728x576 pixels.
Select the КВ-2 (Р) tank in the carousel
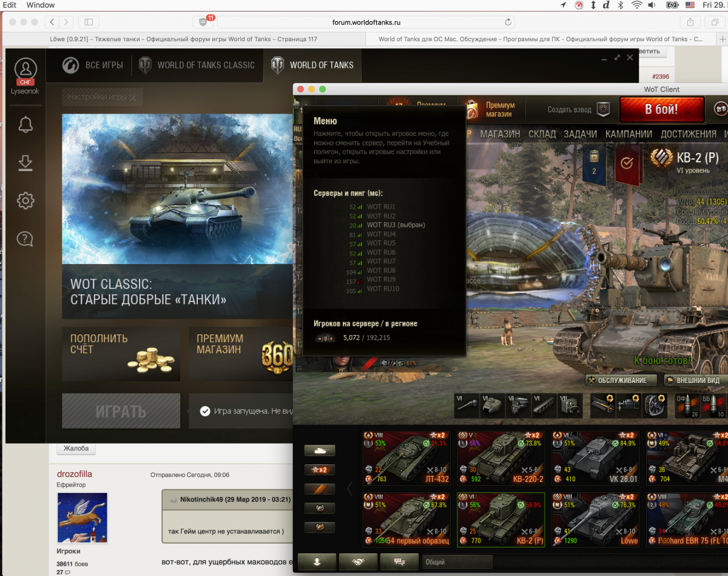point(501,519)
